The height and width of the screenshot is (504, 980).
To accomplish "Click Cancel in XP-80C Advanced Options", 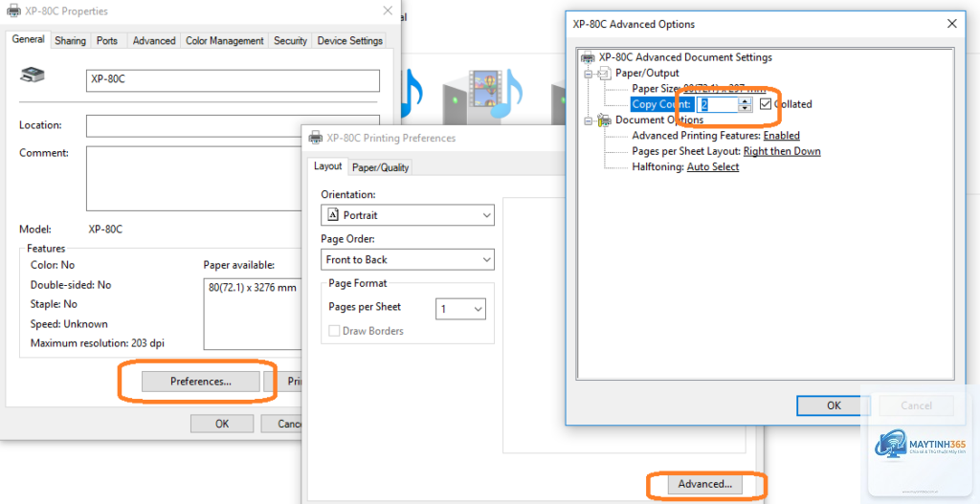I will (916, 405).
